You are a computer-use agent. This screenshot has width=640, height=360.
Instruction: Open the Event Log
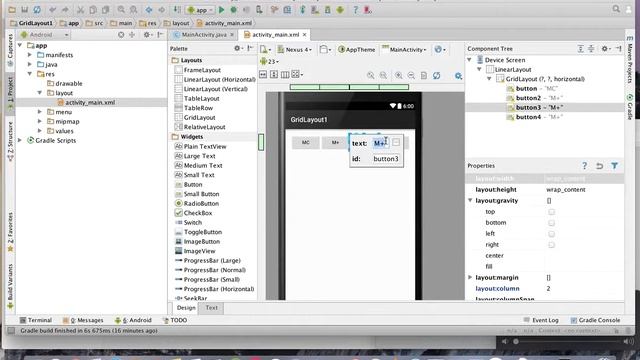point(541,320)
